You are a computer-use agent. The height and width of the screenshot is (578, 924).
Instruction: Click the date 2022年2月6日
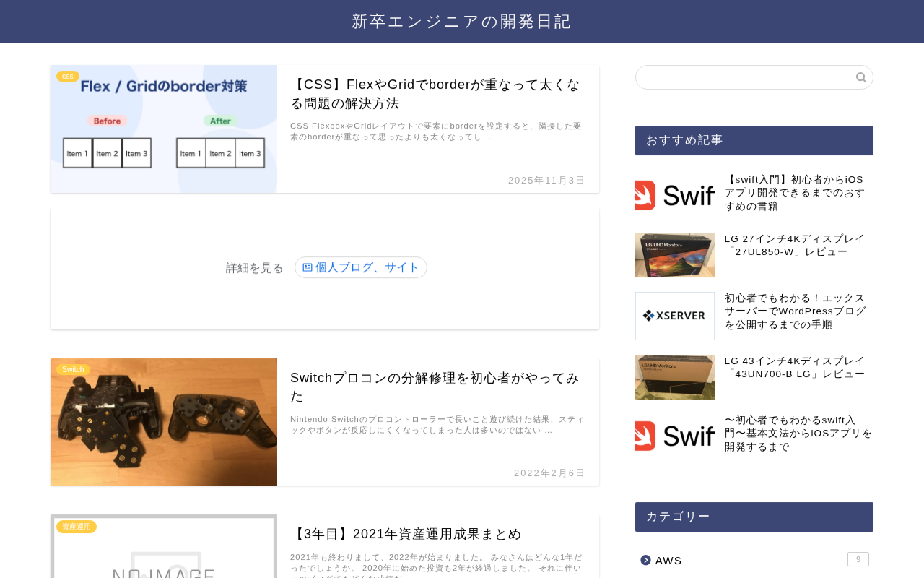549,473
